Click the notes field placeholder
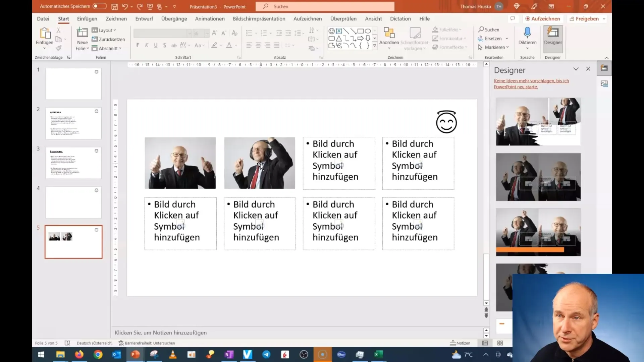The width and height of the screenshot is (644, 362). (161, 333)
